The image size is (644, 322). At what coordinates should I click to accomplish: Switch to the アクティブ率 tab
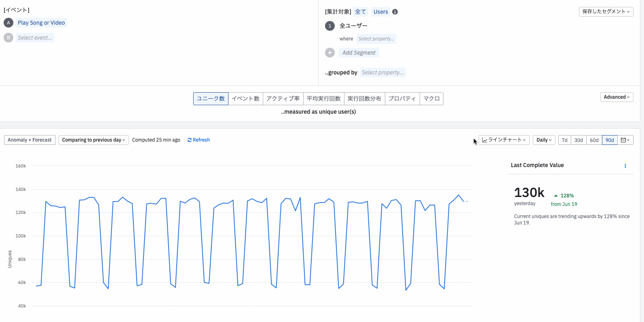[x=283, y=99]
